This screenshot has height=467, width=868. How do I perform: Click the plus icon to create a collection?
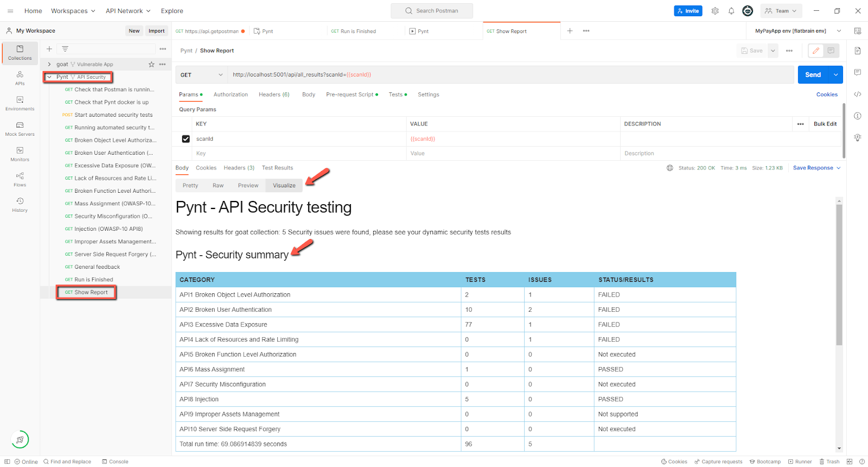49,49
